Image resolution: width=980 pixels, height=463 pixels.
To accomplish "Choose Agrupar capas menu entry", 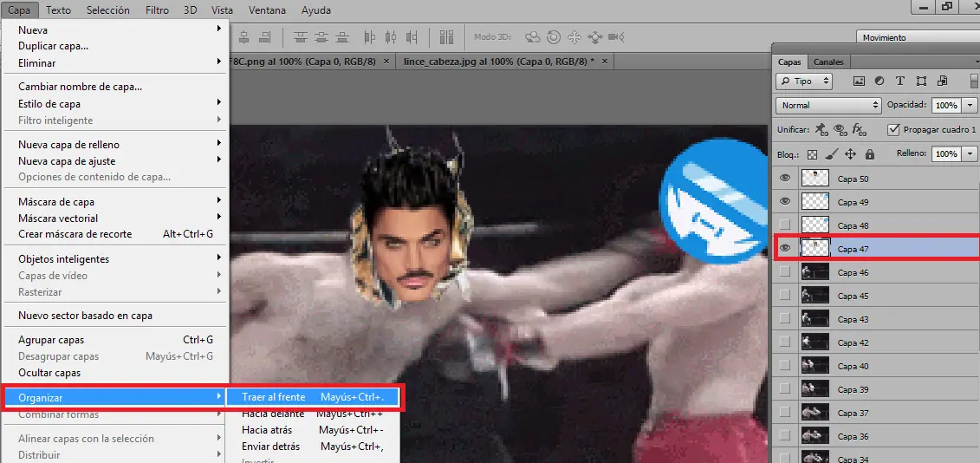I will [x=115, y=340].
